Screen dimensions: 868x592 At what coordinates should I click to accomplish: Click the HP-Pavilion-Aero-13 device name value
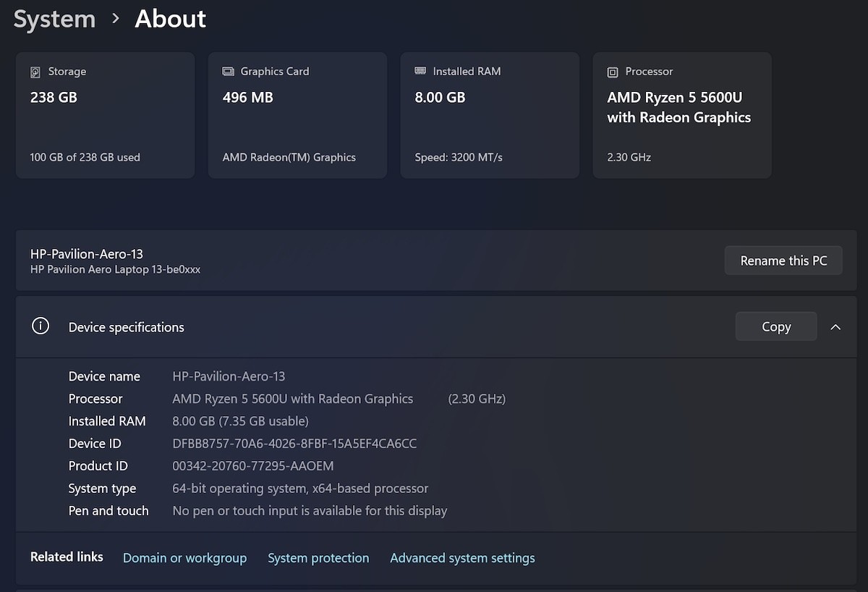pyautogui.click(x=229, y=376)
